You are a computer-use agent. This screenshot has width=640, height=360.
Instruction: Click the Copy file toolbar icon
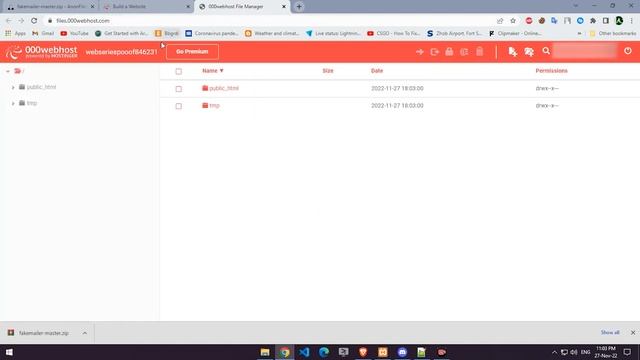[434, 52]
